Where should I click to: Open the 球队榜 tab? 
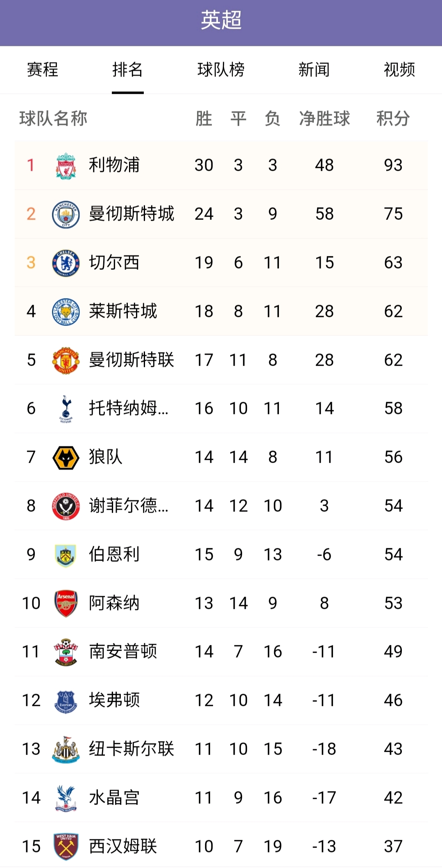point(221,70)
